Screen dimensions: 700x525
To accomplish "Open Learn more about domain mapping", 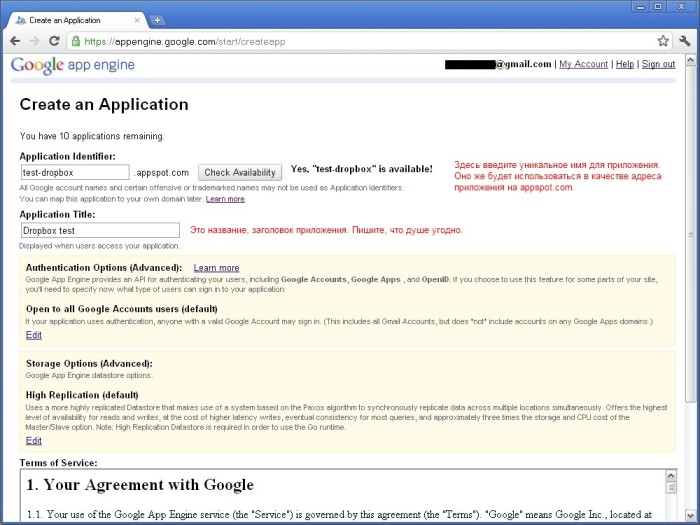I will click(225, 199).
